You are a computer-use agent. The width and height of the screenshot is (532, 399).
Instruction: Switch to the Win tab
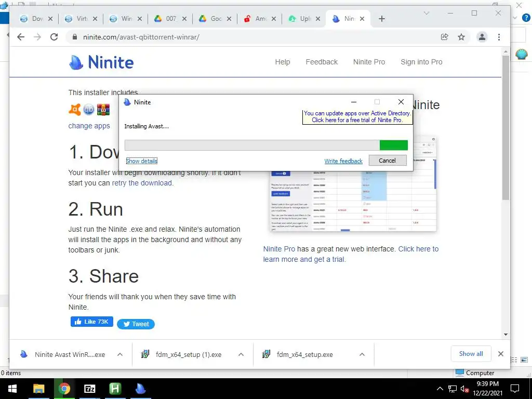126,19
